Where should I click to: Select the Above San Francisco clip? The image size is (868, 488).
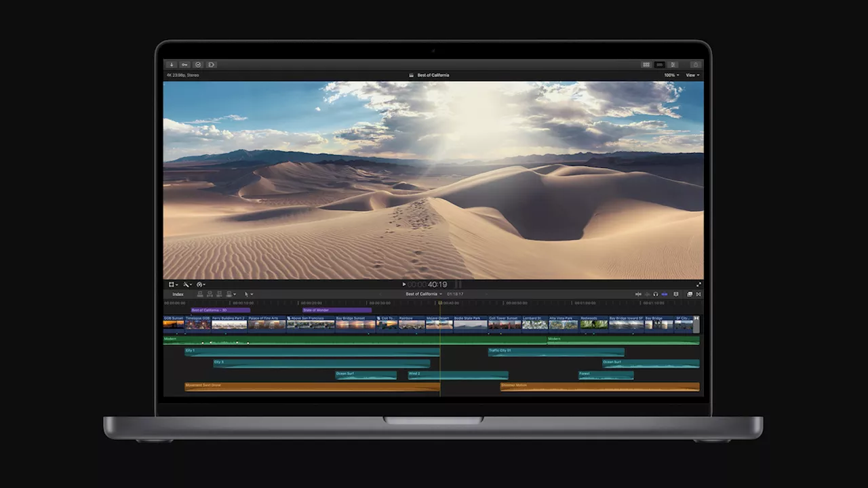click(311, 325)
